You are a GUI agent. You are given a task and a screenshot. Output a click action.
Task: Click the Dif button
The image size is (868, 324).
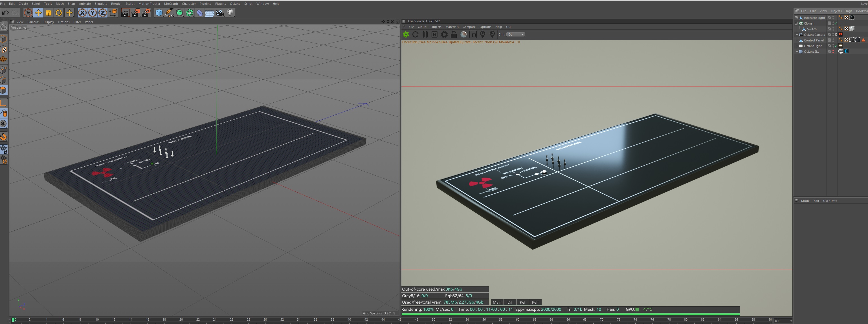pos(509,303)
